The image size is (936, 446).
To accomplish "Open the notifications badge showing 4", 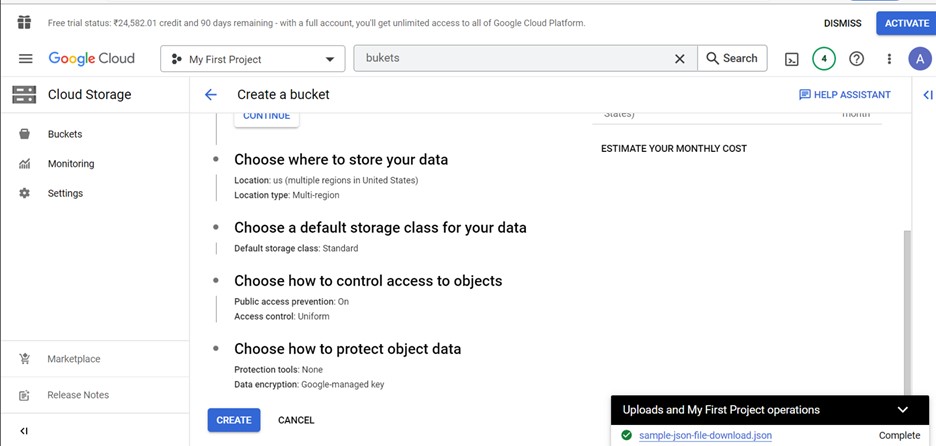I will (x=824, y=59).
